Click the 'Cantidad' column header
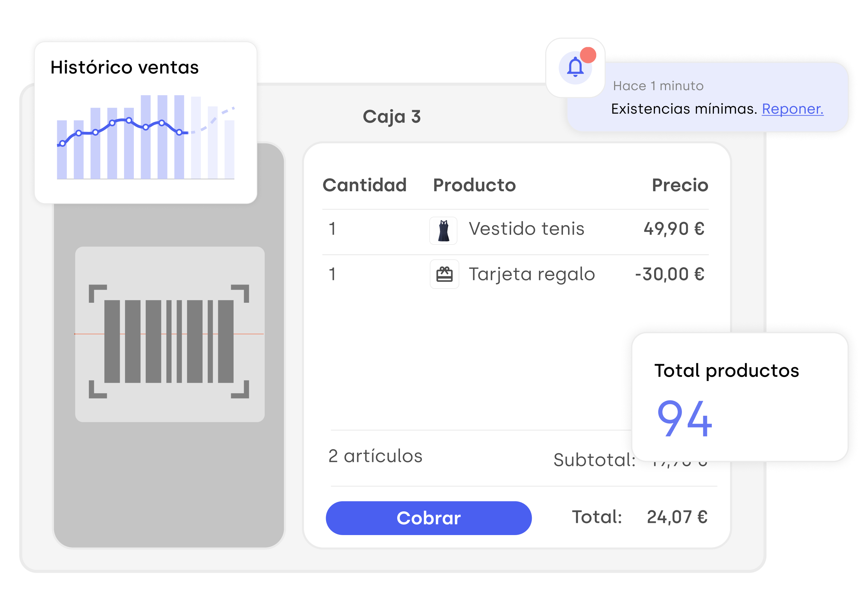This screenshot has width=868, height=610. pyautogui.click(x=364, y=185)
